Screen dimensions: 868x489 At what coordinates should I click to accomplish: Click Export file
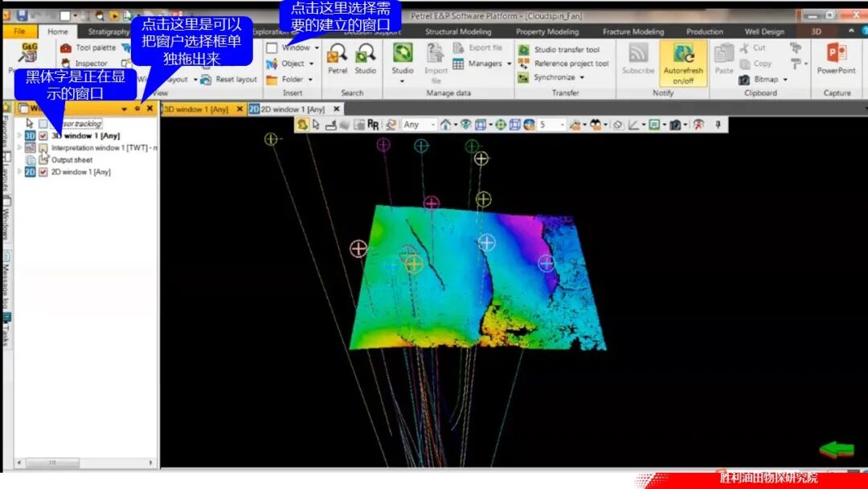tap(477, 47)
